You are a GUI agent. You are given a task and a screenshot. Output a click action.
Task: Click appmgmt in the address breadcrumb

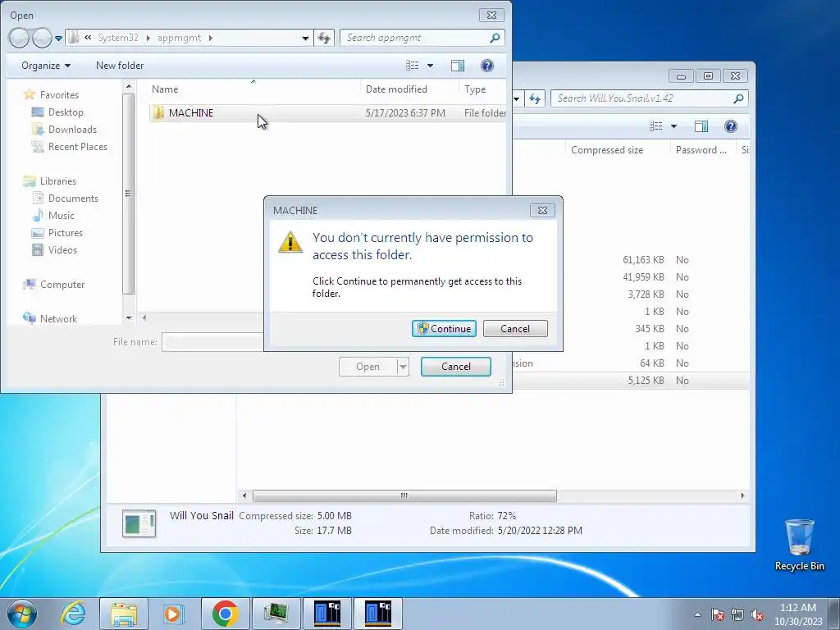pyautogui.click(x=179, y=38)
